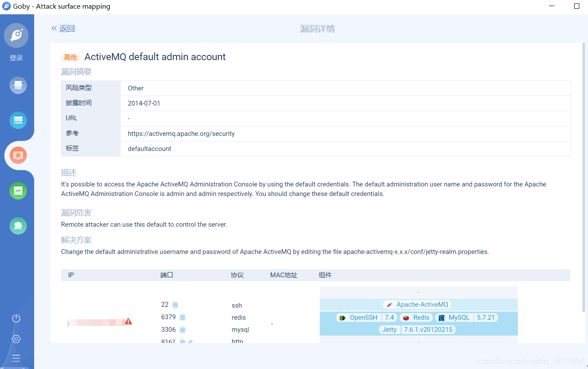Select port number 6379
588x369 pixels.
[168, 317]
